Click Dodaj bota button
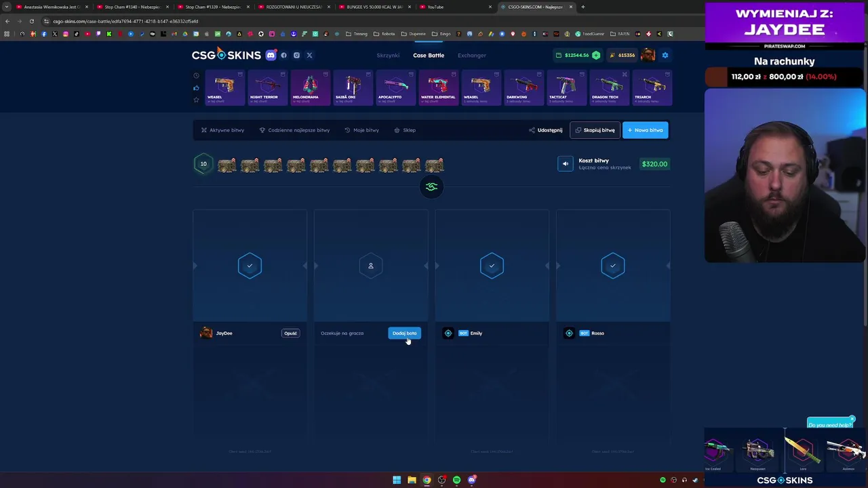The width and height of the screenshot is (868, 488). (x=405, y=333)
